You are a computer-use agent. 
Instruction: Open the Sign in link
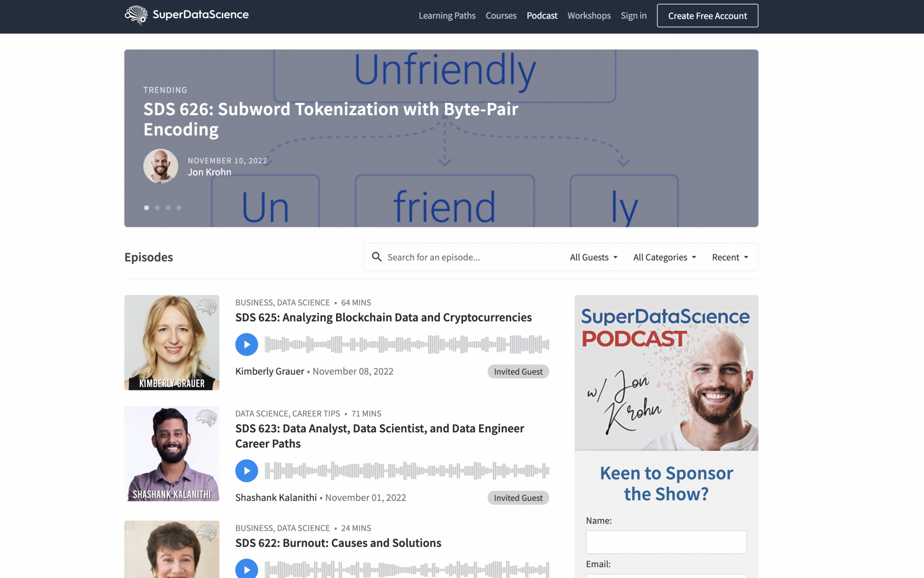click(x=633, y=15)
